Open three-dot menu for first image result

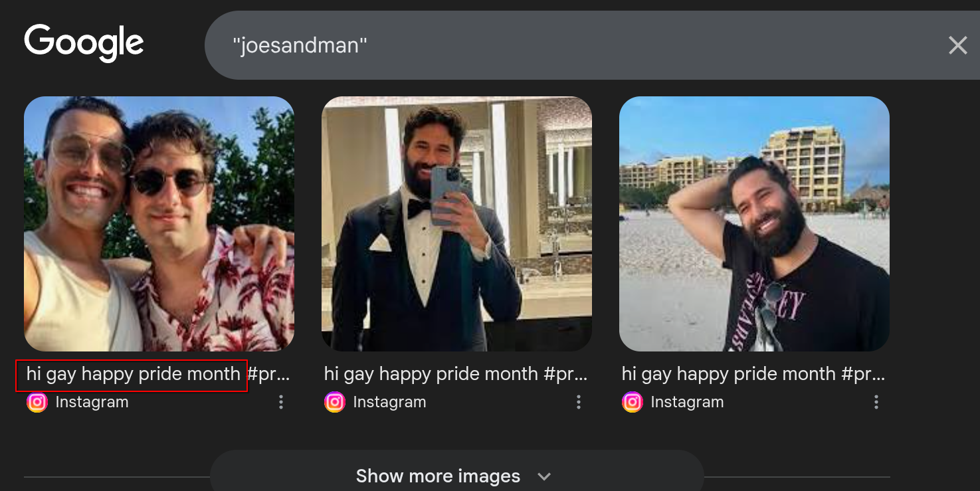(281, 402)
